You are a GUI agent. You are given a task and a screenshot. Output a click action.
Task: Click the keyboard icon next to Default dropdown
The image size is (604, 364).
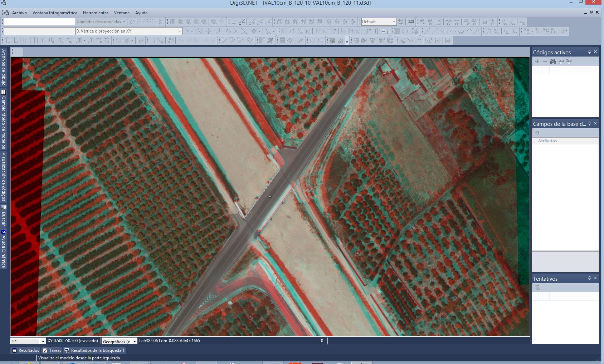coord(411,22)
